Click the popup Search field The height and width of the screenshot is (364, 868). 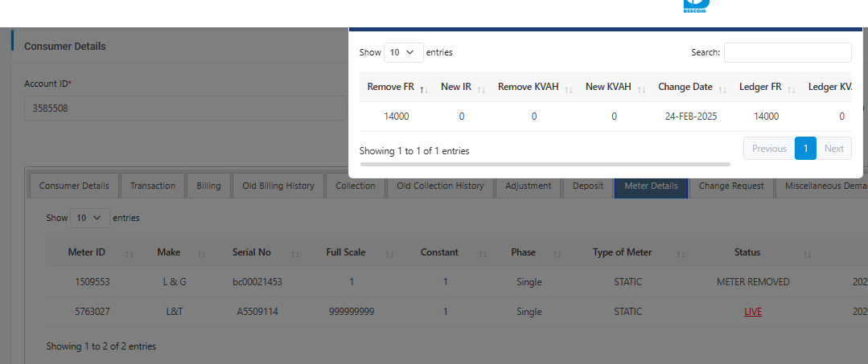(x=788, y=52)
